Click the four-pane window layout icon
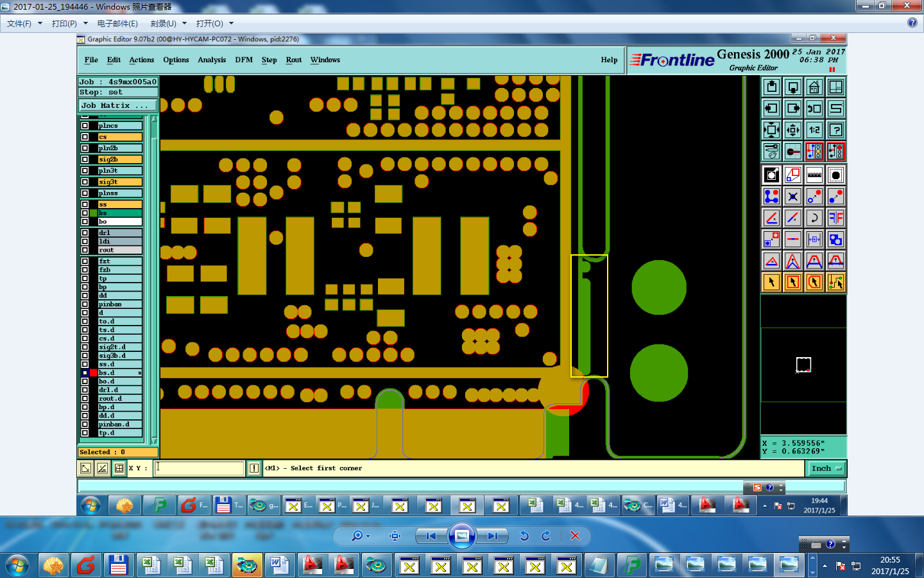Screen dimensions: 924x578 (835, 87)
